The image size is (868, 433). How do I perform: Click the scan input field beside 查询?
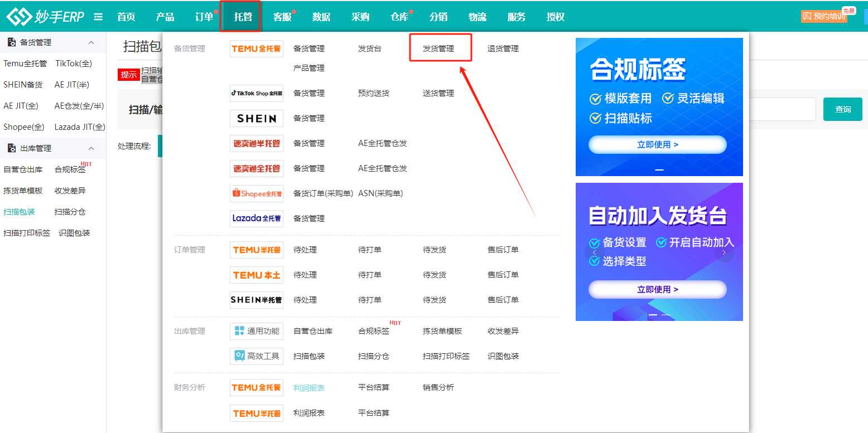(783, 109)
